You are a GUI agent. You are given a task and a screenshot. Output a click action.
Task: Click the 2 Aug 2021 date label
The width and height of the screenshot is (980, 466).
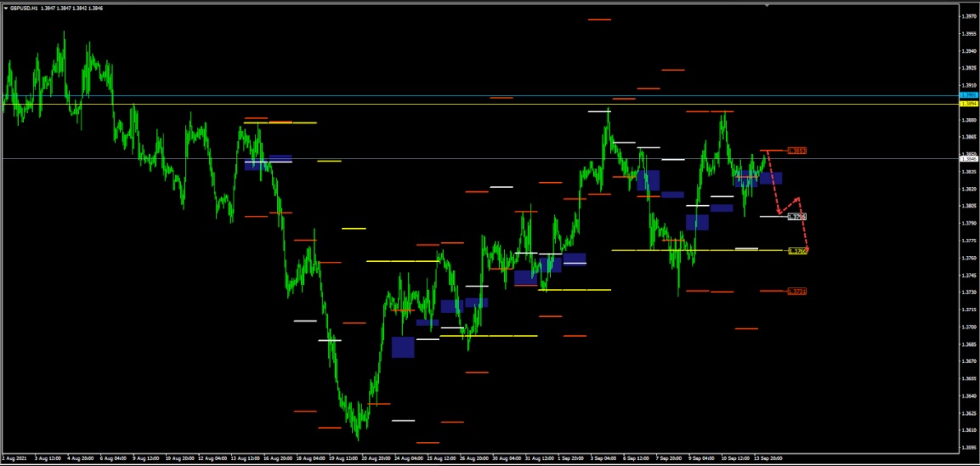14,457
